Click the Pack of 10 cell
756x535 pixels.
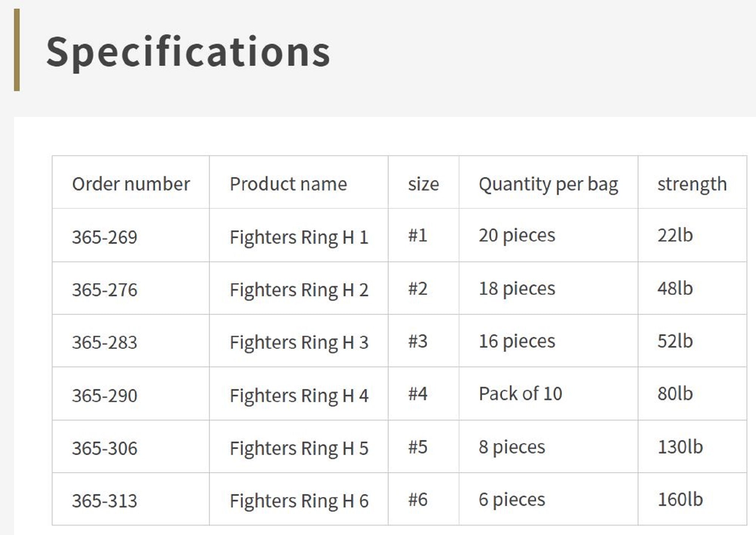coord(520,394)
